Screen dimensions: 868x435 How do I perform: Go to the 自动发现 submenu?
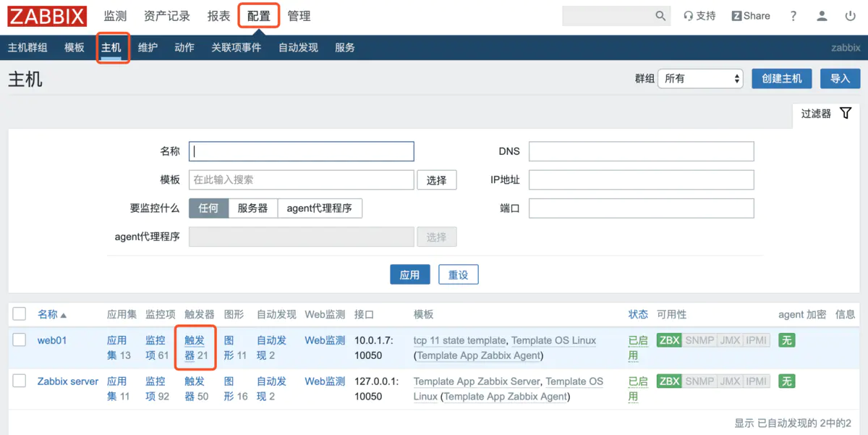[298, 48]
